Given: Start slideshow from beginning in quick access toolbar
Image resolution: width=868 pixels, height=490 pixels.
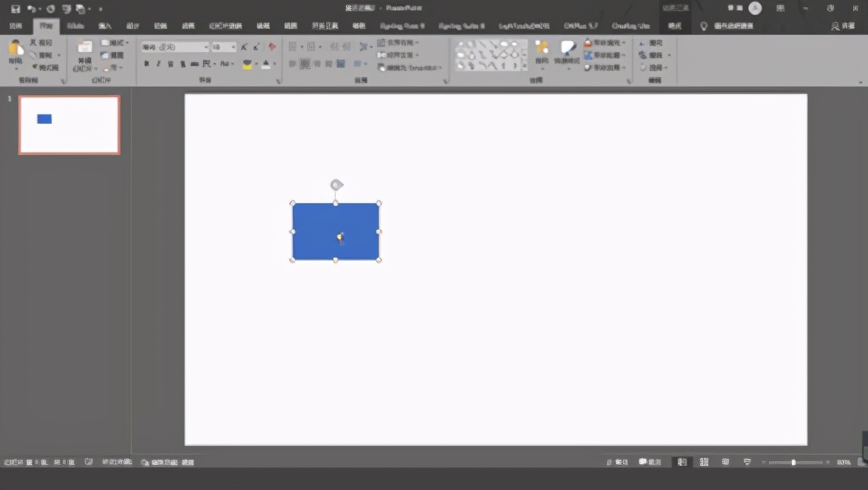Looking at the screenshot, I should tap(66, 9).
